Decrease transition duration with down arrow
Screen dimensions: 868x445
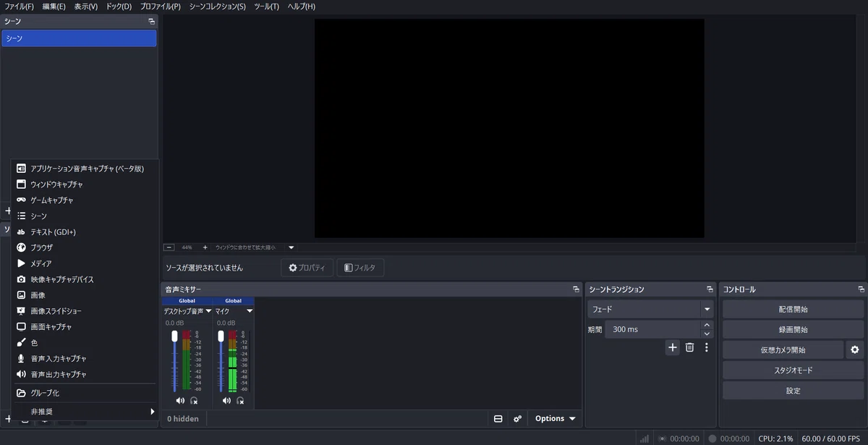tap(707, 334)
